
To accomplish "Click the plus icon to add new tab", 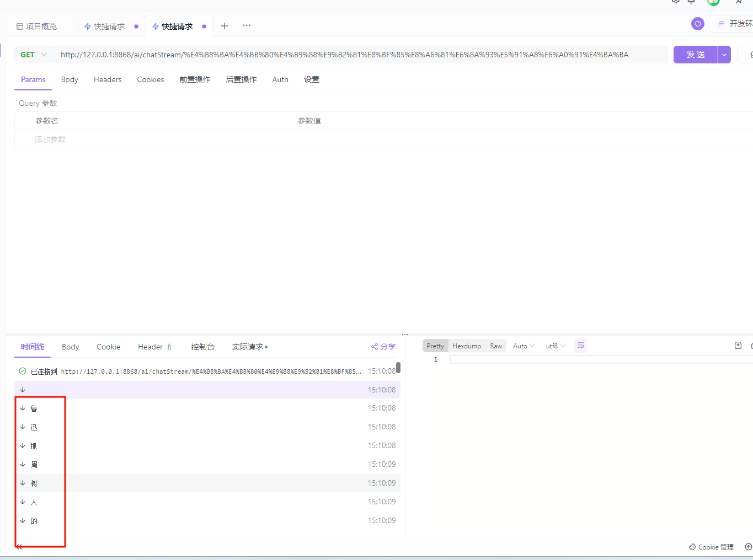I will pyautogui.click(x=225, y=26).
